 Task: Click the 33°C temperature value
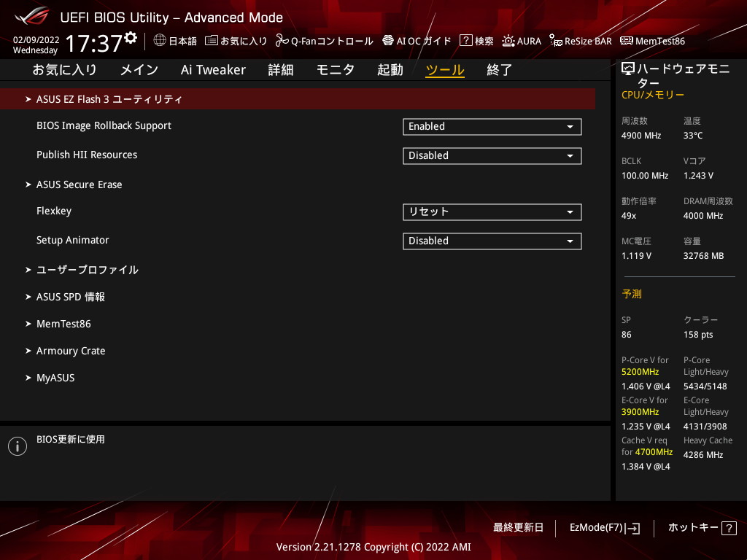(x=693, y=136)
